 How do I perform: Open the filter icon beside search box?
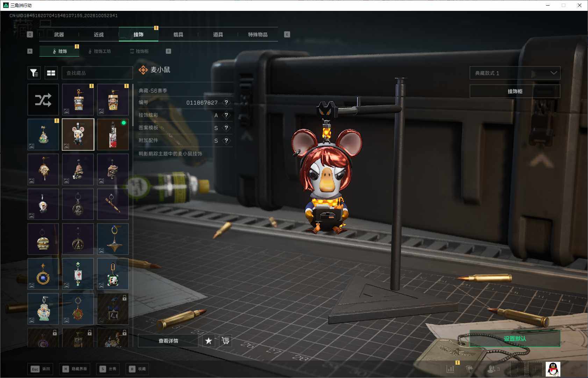pyautogui.click(x=34, y=73)
